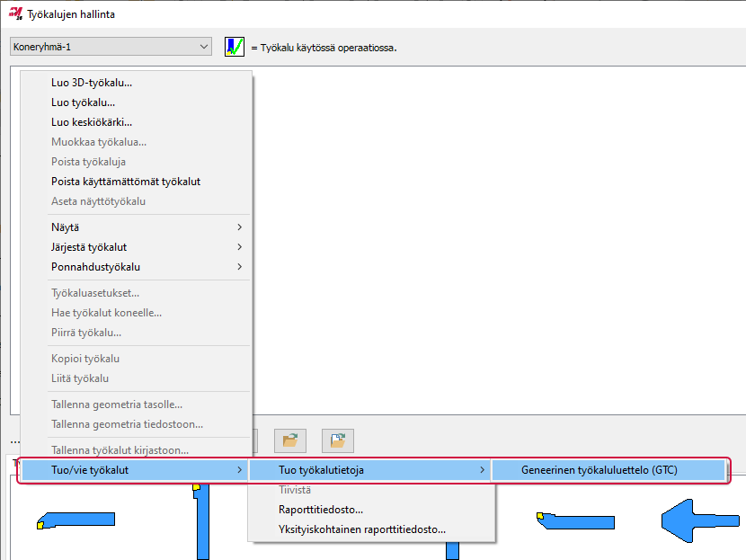Click the open library folder icon
The height and width of the screenshot is (560, 746).
[289, 440]
